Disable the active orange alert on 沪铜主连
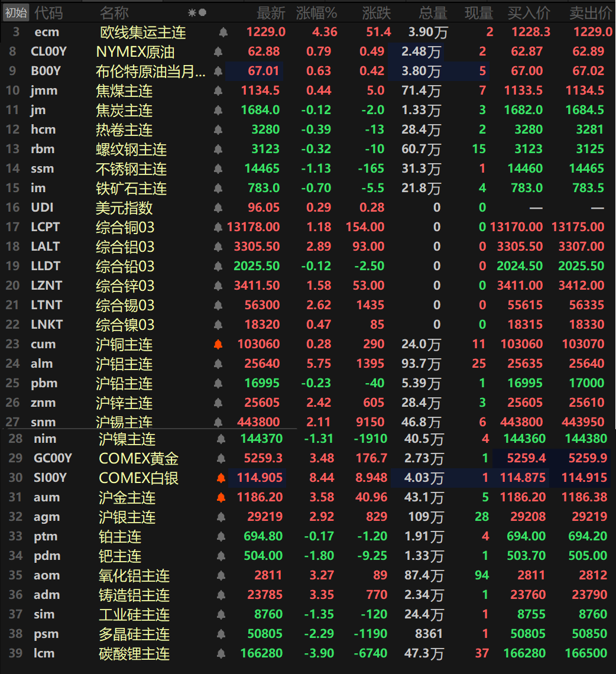 [219, 344]
